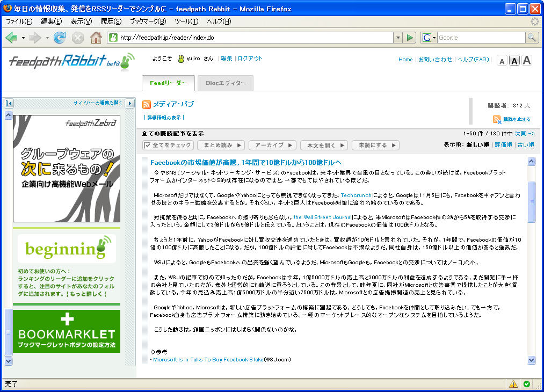Open the 編集(E) menu
Viewport: 544px width, 392px height.
click(x=52, y=21)
